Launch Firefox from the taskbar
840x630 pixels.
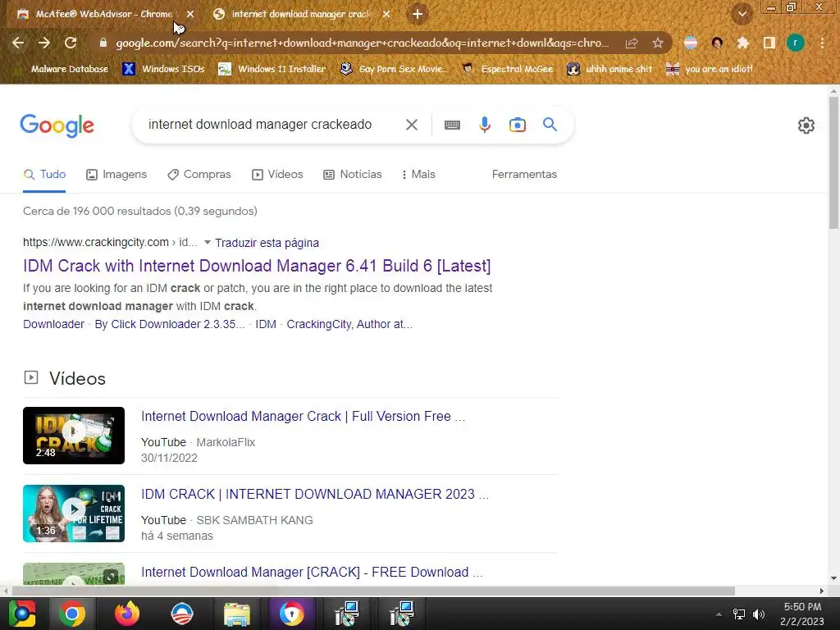127,614
